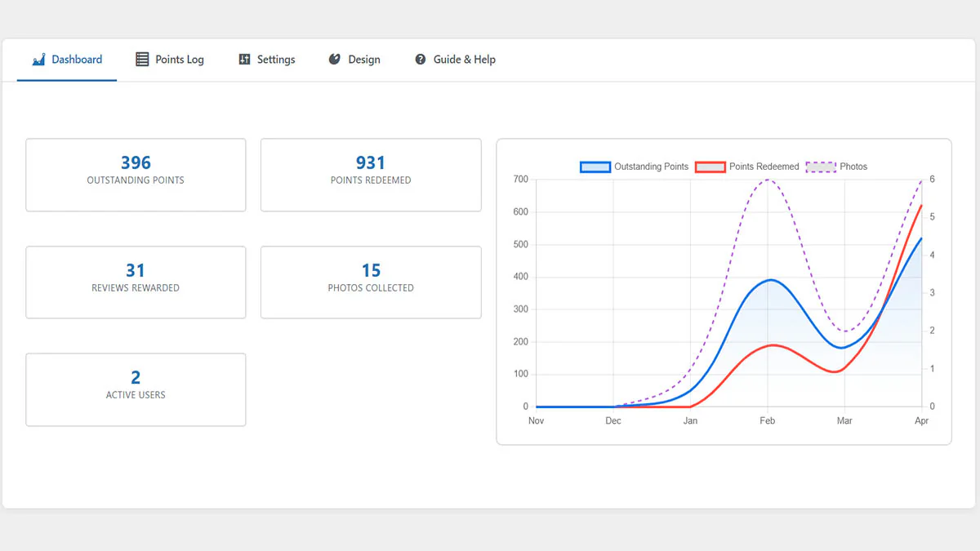Click the 300 y-axis label
Screen dimensions: 980x551
click(520, 309)
